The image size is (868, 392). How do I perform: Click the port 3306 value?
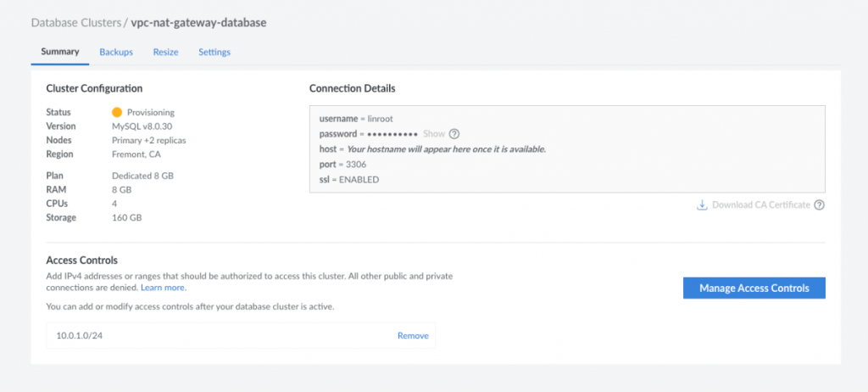[x=354, y=164]
